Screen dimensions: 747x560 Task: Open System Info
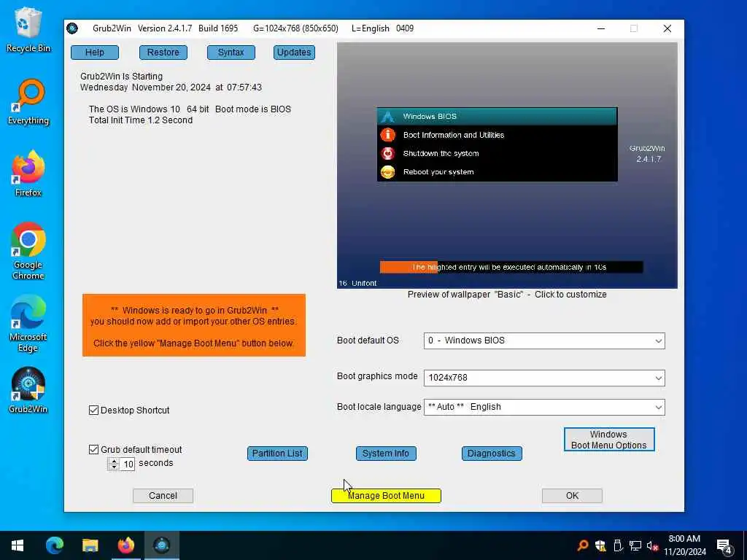pos(386,454)
